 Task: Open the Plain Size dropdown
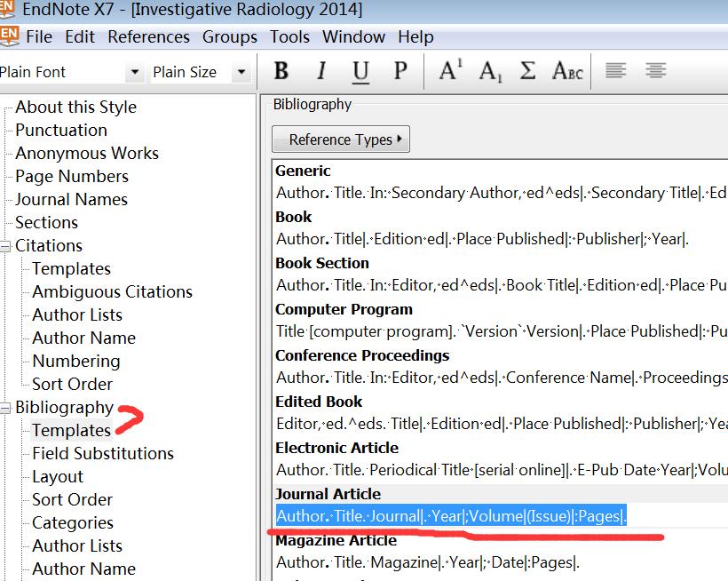[241, 72]
